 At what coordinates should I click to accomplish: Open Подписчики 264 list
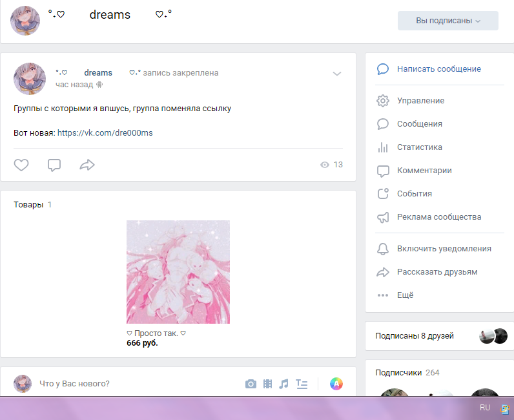pos(407,373)
